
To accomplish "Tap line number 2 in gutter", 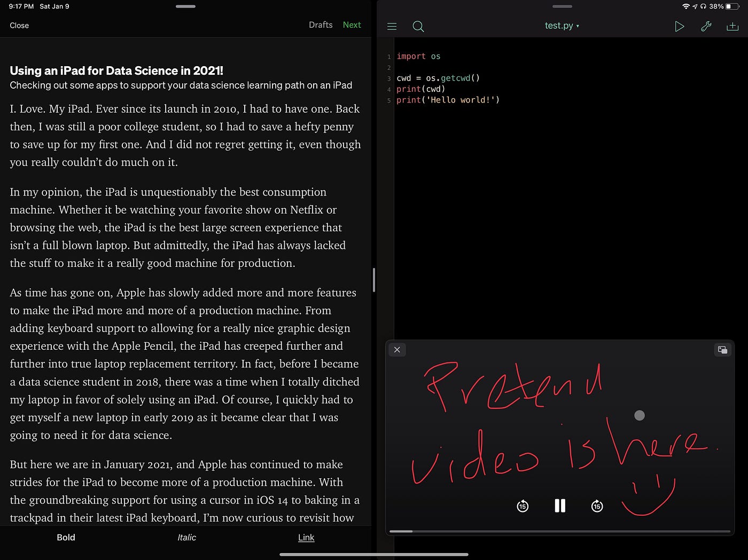I will (389, 68).
